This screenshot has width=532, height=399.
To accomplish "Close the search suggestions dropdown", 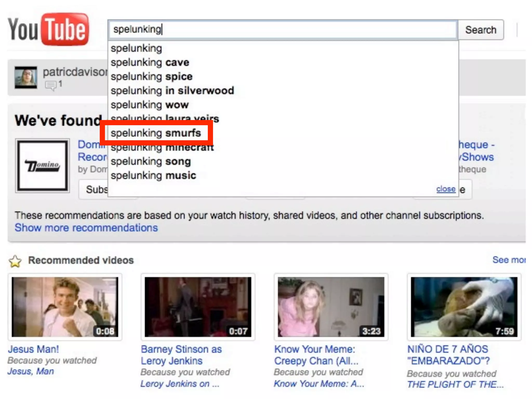I will [446, 189].
